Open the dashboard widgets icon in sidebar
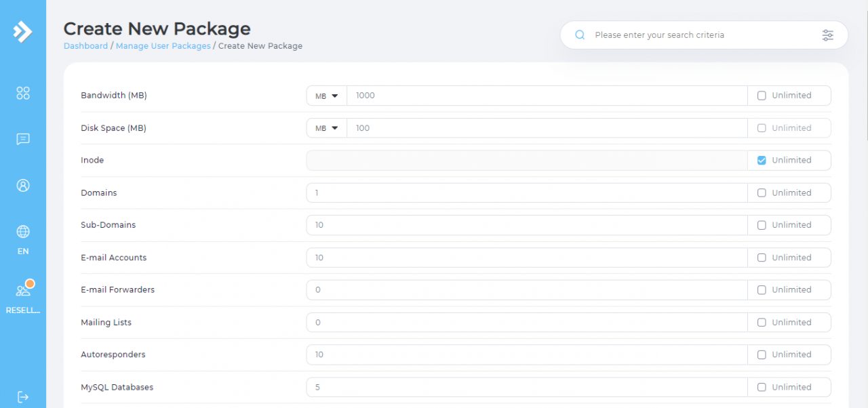Image resolution: width=868 pixels, height=408 pixels. pos(23,94)
